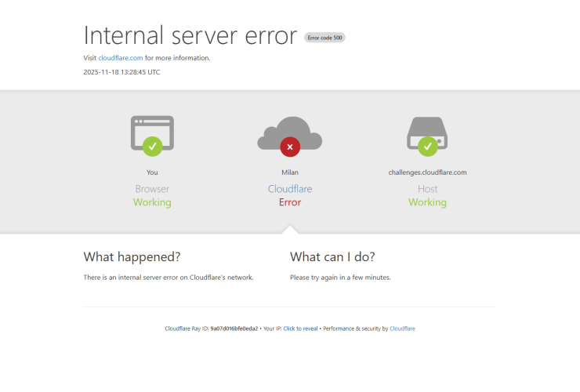Viewport: 580px width, 392px height.
Task: Open the Cloudflare link in the footer
Action: pos(402,328)
